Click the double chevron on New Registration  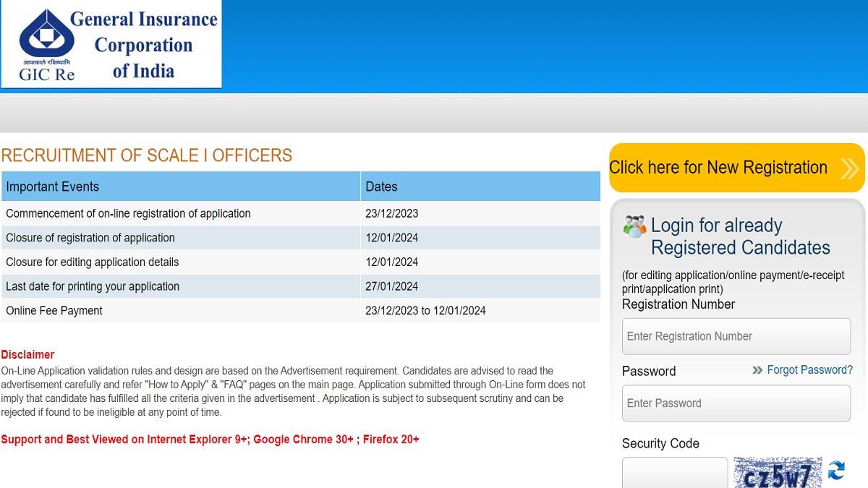(x=849, y=168)
